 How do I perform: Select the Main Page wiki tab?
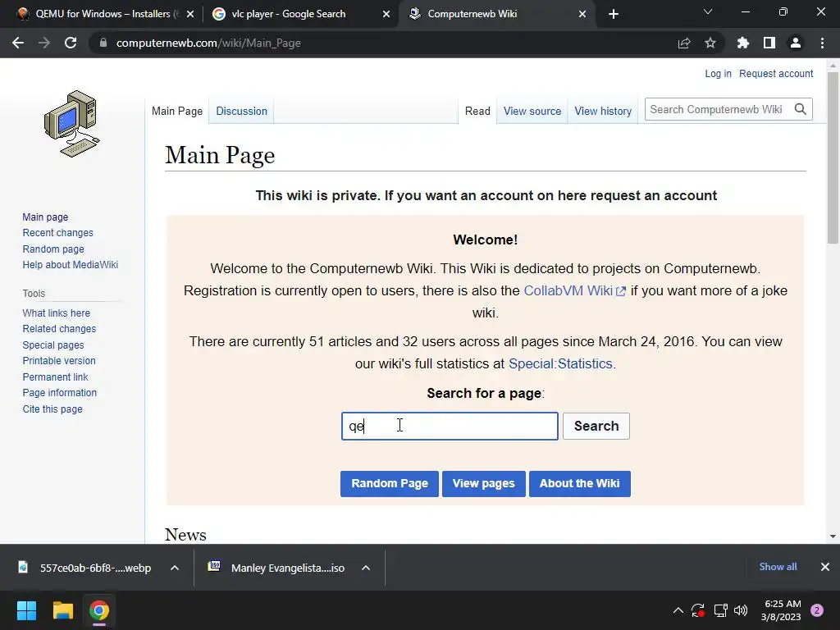pos(177,111)
